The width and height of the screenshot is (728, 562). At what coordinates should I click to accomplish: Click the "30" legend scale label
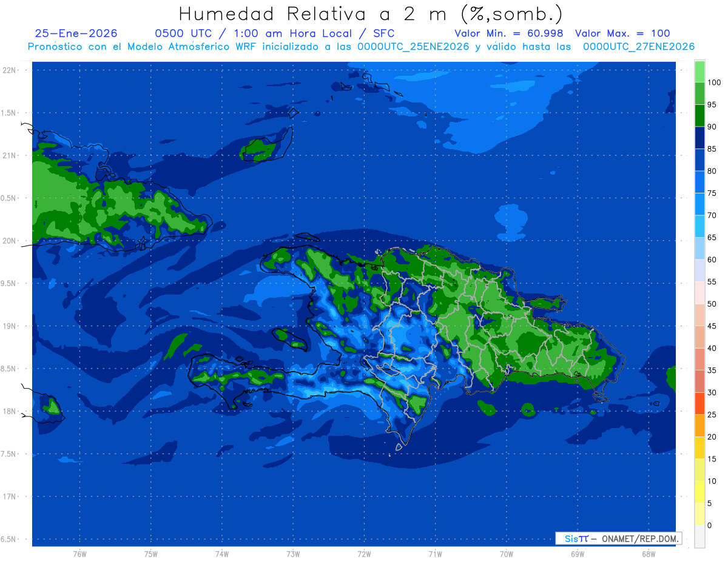click(x=712, y=393)
